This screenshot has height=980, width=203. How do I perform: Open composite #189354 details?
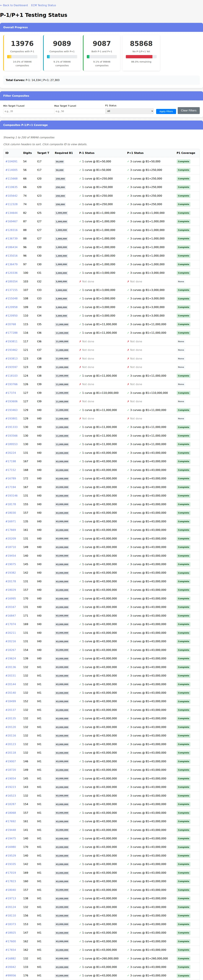coord(11,282)
